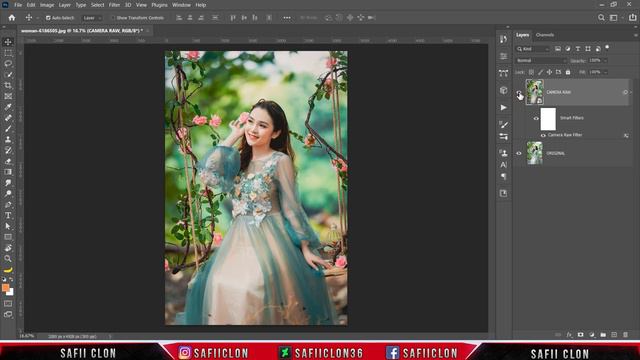
Task: Toggle layer filtering on/off switch
Action: (607, 48)
